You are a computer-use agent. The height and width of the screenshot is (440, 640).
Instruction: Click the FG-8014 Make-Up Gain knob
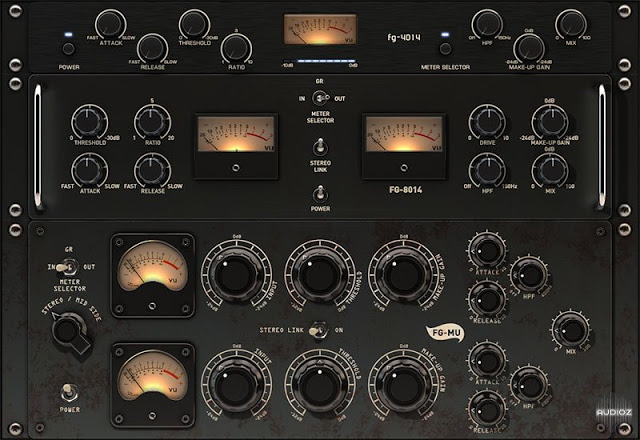550,122
